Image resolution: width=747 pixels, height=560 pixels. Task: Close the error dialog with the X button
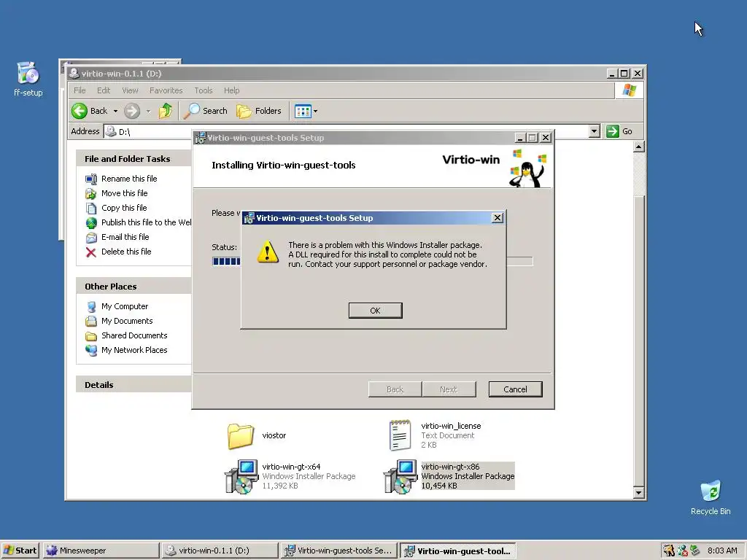click(498, 217)
